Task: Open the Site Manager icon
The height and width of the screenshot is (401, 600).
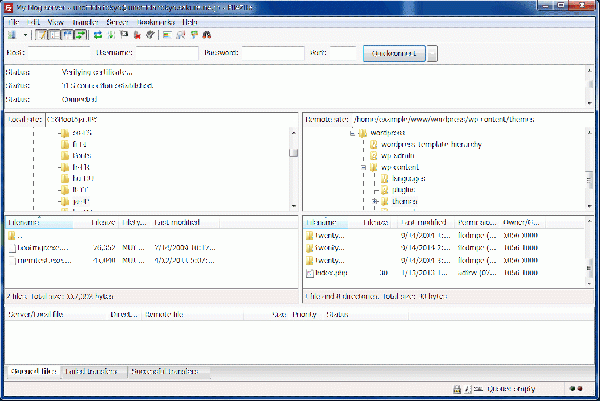Action: tap(12, 35)
